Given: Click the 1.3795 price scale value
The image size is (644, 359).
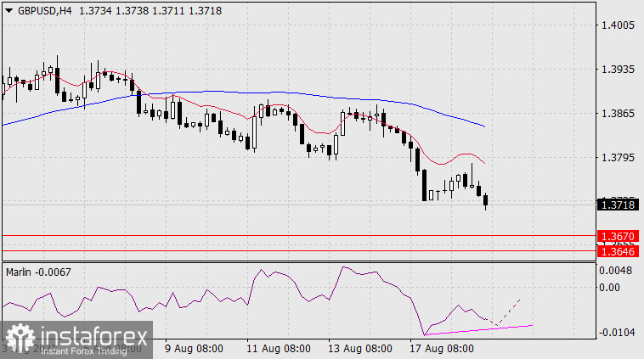Looking at the screenshot, I should (x=617, y=157).
